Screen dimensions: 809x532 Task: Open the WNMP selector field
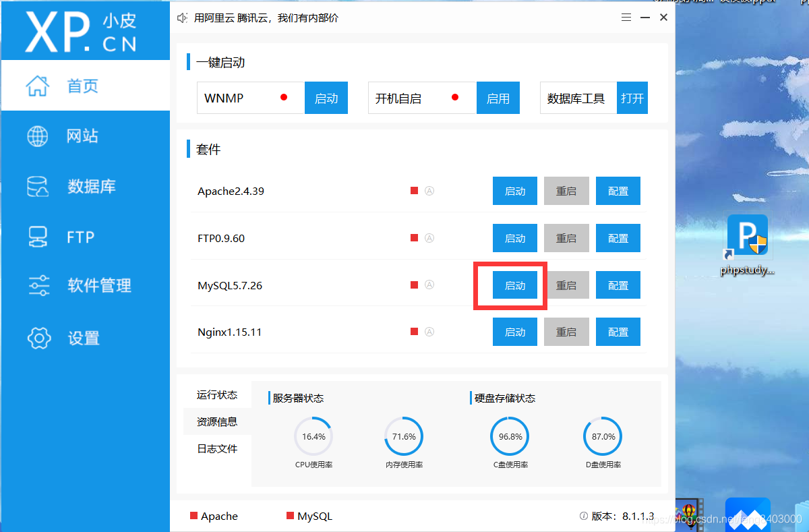(x=251, y=98)
